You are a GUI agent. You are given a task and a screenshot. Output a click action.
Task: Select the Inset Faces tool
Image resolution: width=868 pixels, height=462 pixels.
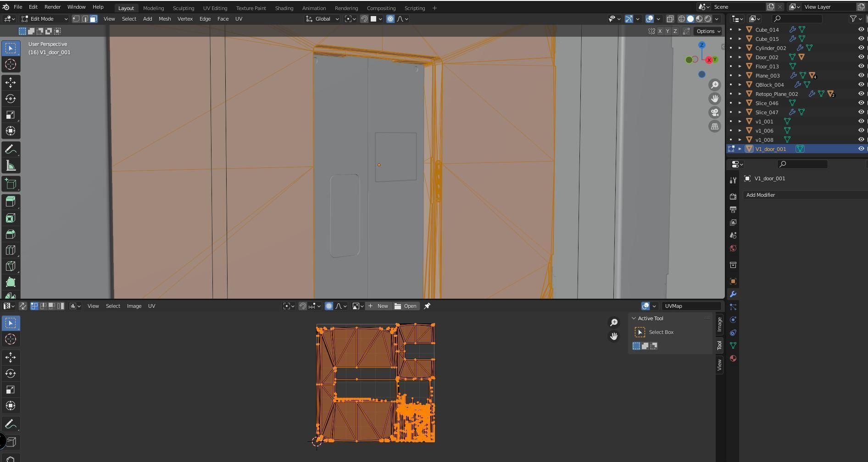point(11,218)
